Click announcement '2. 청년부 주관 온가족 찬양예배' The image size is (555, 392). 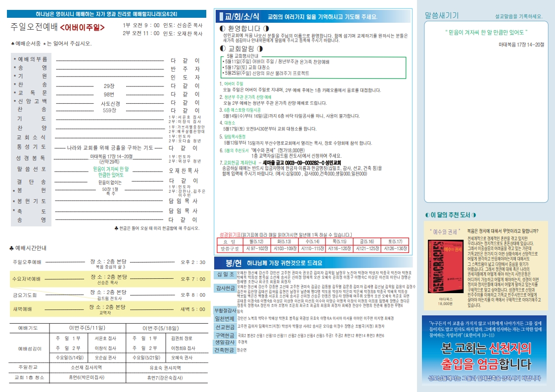click(x=245, y=97)
